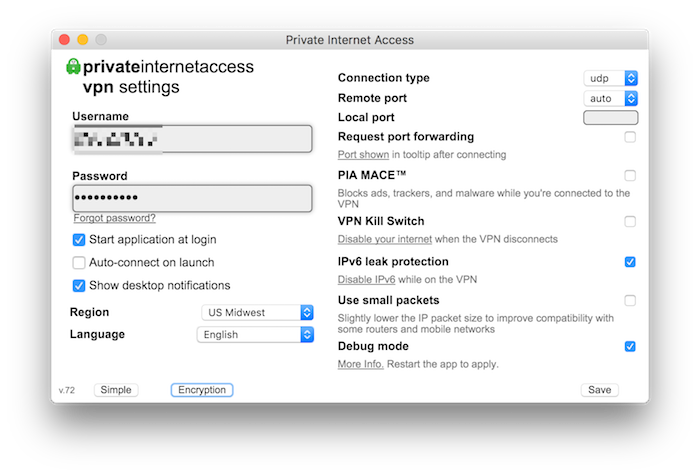Toggle PIA MACE ad blocking checkbox
This screenshot has width=700, height=476.
630,176
